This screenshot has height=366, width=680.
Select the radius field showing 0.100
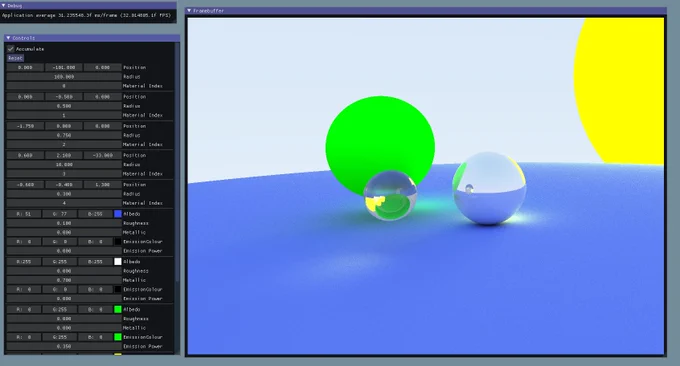click(x=64, y=194)
